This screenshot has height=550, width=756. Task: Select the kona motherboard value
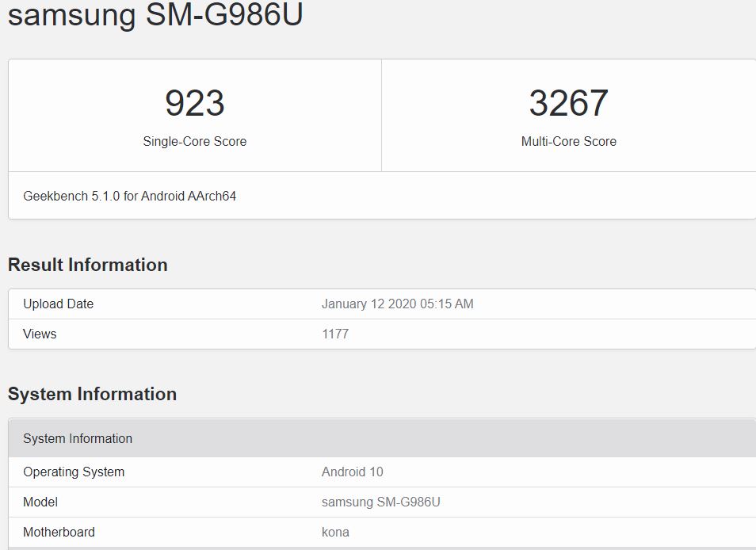click(335, 532)
